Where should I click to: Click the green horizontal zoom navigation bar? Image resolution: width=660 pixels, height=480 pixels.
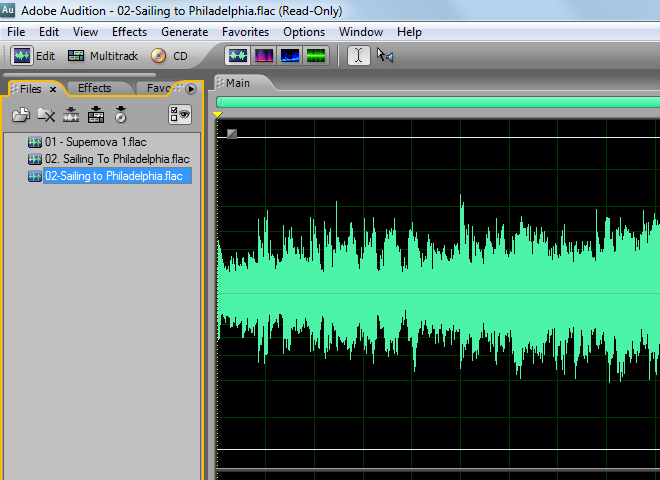[438, 102]
